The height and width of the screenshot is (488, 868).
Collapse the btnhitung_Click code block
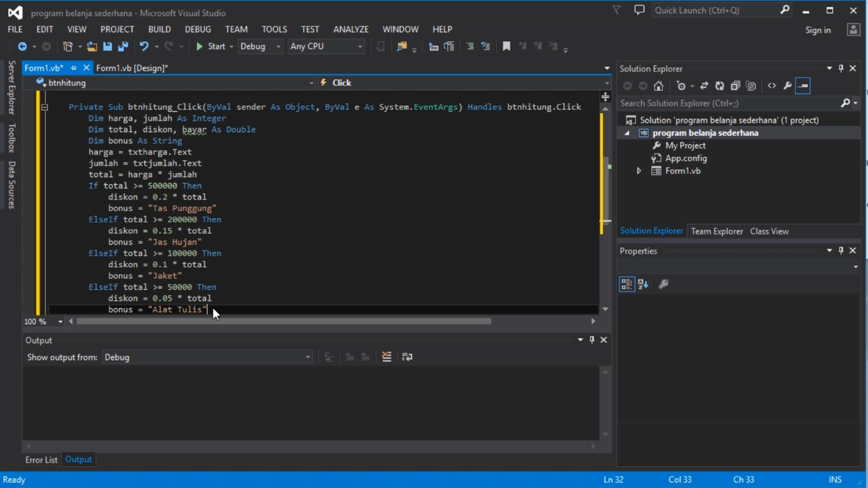point(44,107)
